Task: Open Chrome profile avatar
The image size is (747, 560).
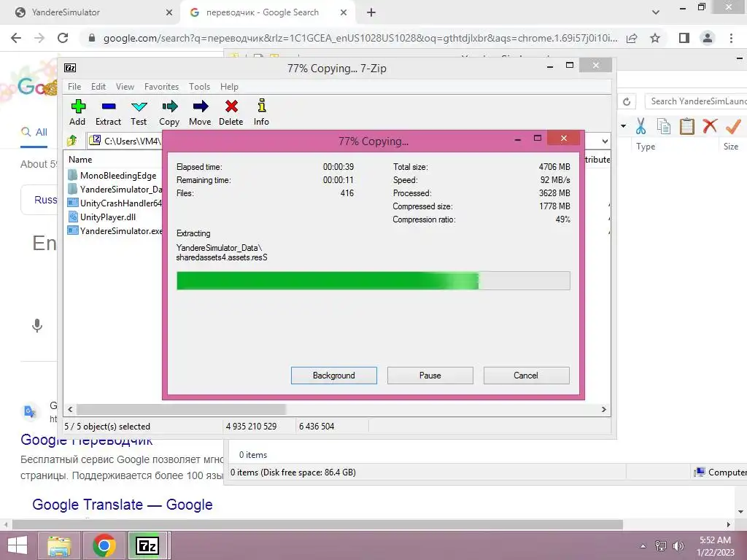Action: (708, 38)
